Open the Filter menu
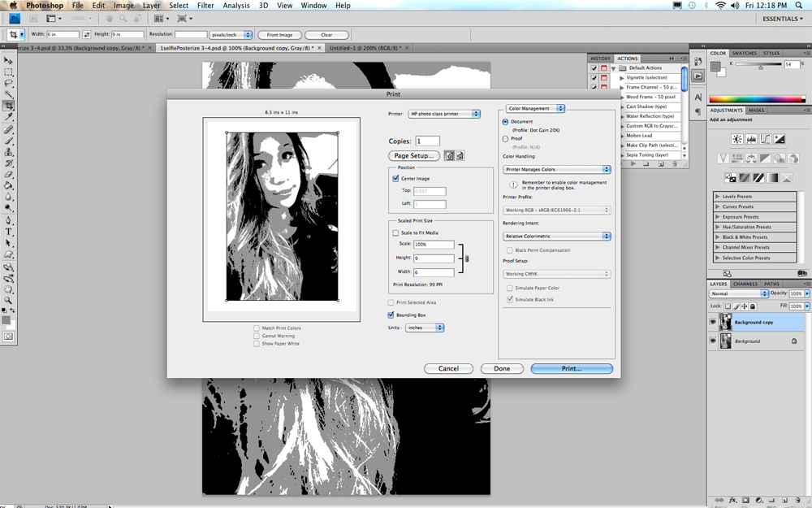The width and height of the screenshot is (812, 508). point(205,5)
